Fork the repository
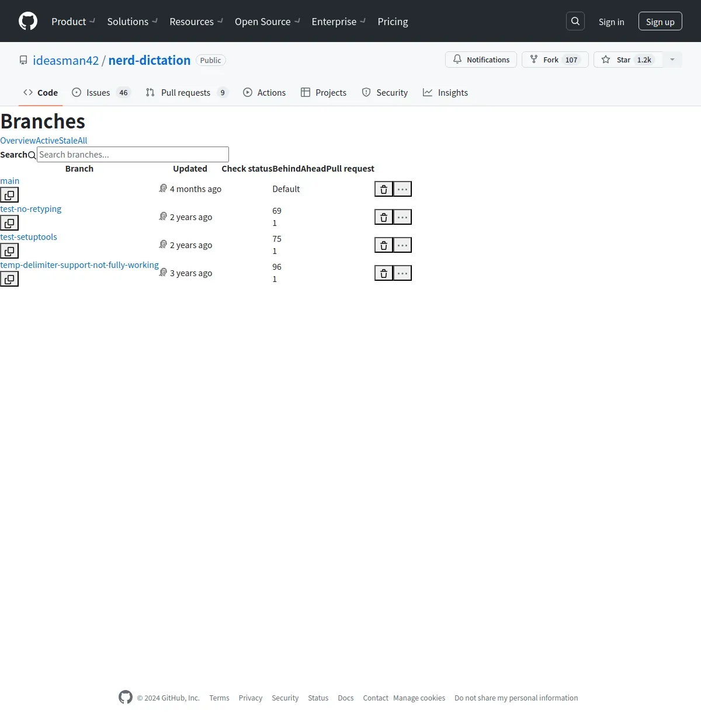Image resolution: width=701 pixels, height=728 pixels. pyautogui.click(x=555, y=60)
